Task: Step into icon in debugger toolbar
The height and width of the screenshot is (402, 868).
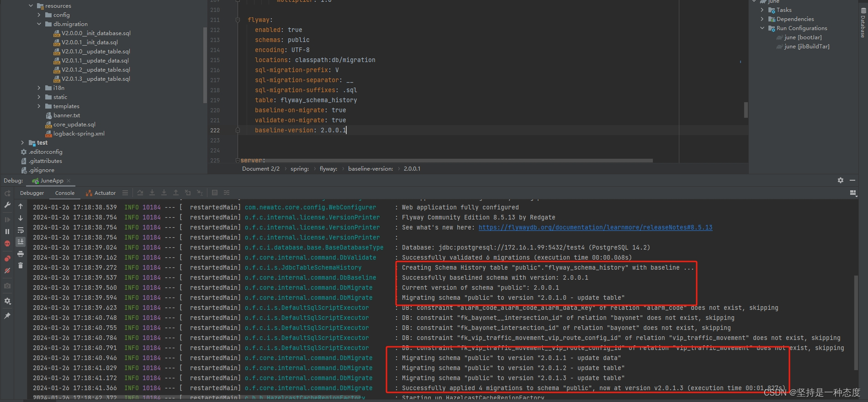Action: click(152, 193)
